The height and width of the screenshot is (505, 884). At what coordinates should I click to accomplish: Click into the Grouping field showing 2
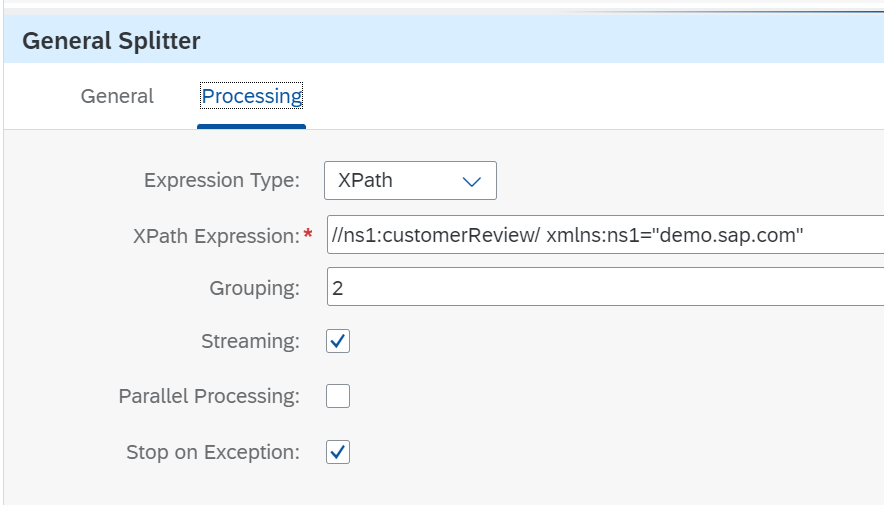(605, 287)
